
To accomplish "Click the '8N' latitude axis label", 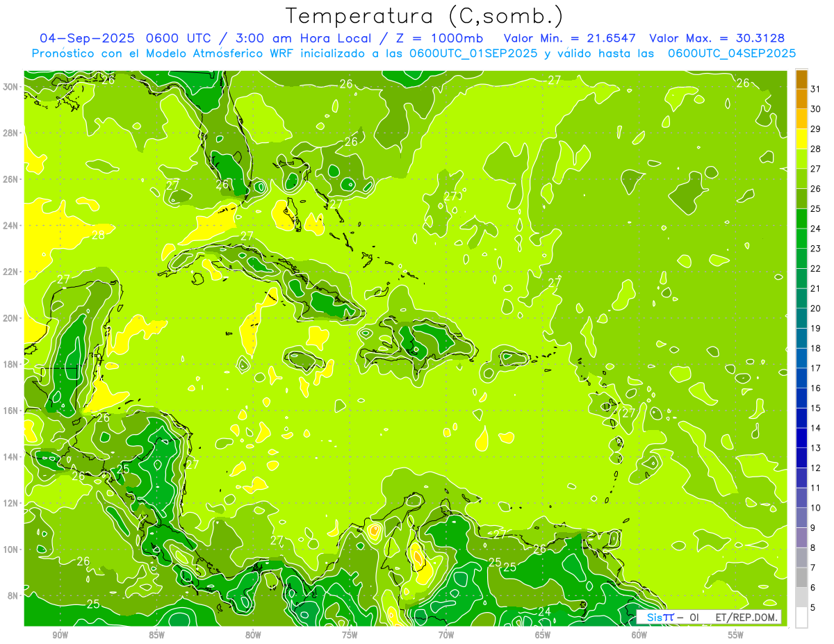I will point(14,595).
